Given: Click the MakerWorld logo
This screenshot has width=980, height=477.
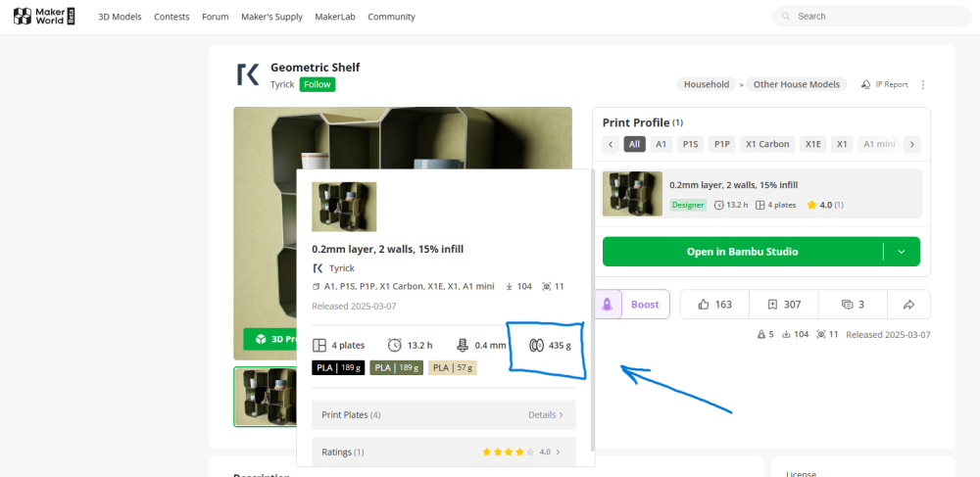Looking at the screenshot, I should 44,17.
